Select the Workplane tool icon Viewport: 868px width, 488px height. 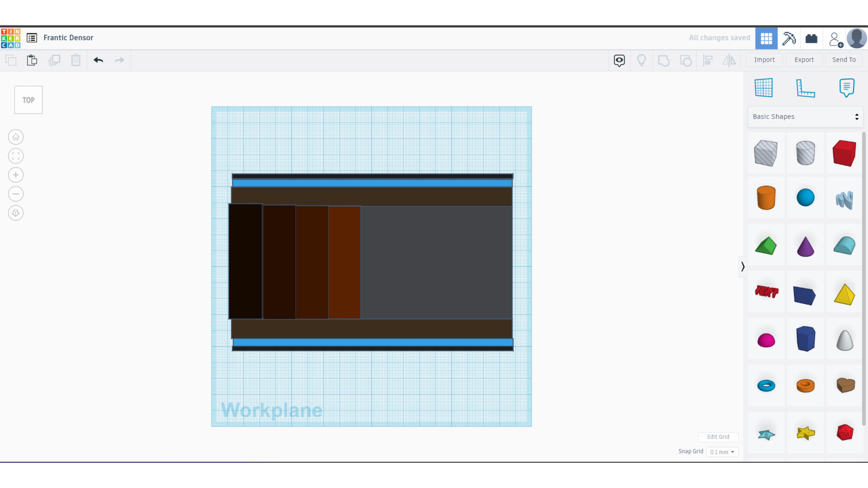[763, 88]
